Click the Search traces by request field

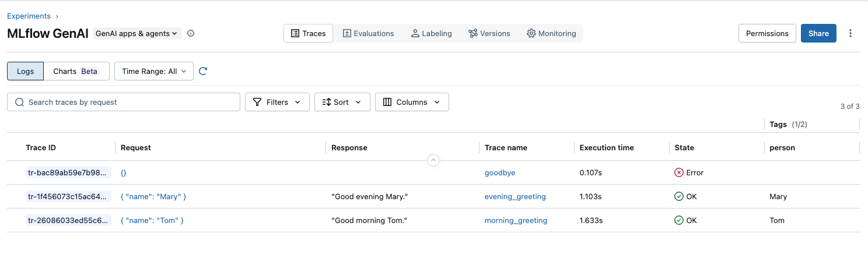pyautogui.click(x=131, y=102)
